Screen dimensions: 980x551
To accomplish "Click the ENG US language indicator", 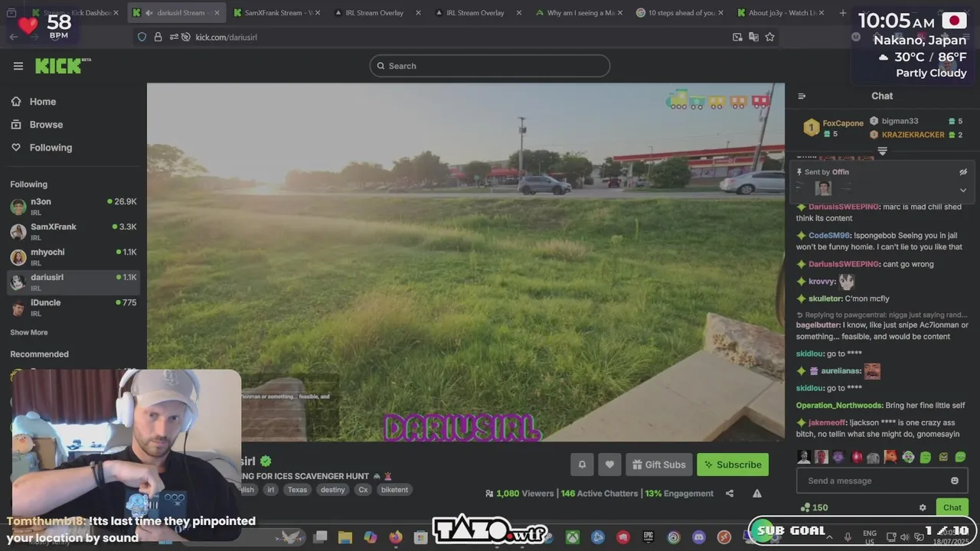I will click(870, 537).
